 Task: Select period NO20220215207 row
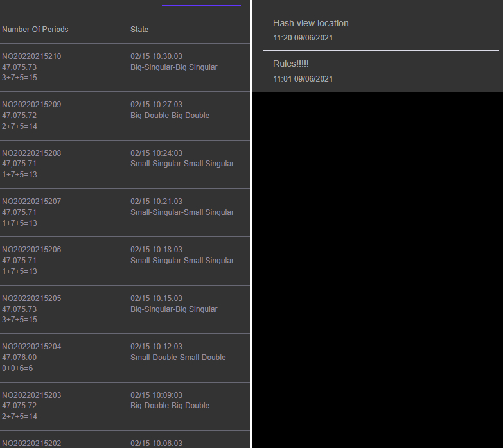(x=125, y=212)
